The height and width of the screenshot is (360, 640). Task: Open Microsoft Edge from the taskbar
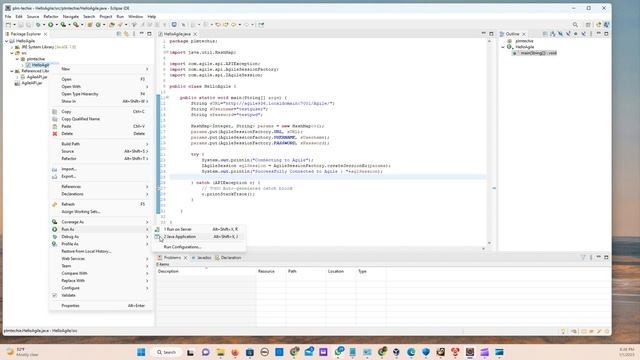tap(411, 352)
